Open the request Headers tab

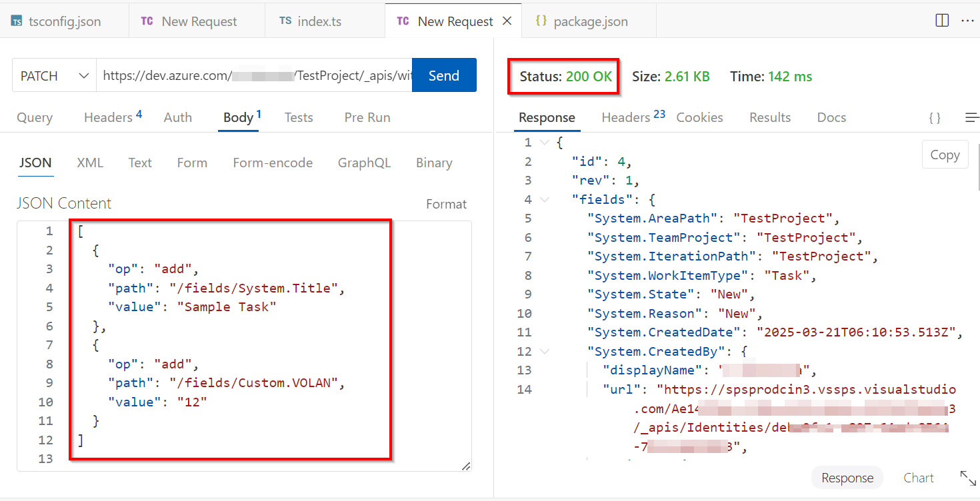click(x=113, y=117)
